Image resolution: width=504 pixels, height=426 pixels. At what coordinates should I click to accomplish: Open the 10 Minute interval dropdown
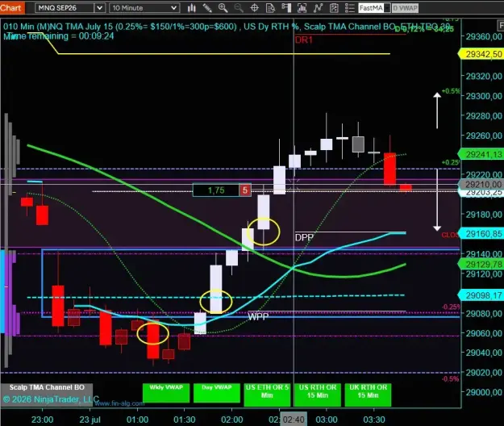[144, 8]
